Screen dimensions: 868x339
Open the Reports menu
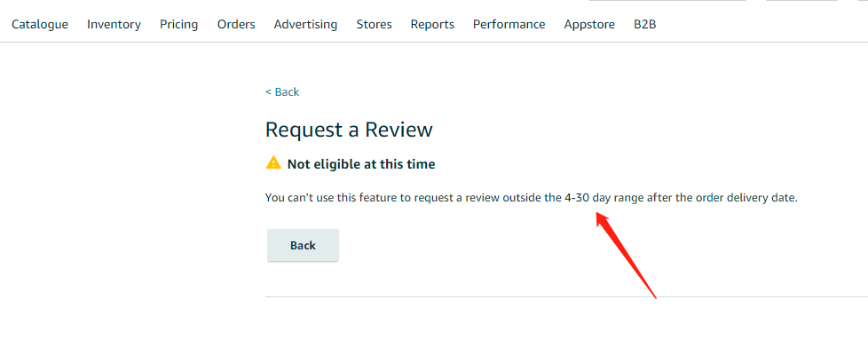click(432, 24)
